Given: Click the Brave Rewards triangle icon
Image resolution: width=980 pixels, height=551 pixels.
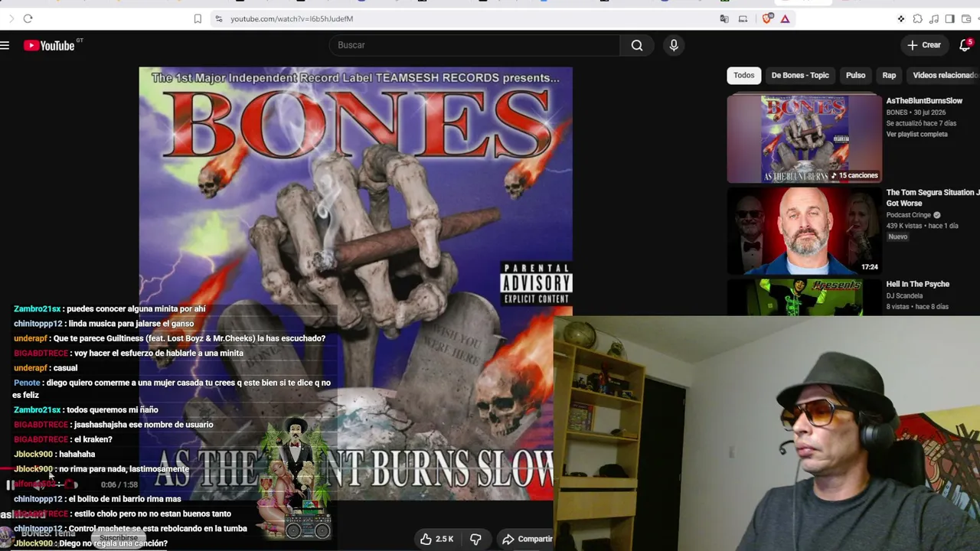Looking at the screenshot, I should pyautogui.click(x=785, y=18).
